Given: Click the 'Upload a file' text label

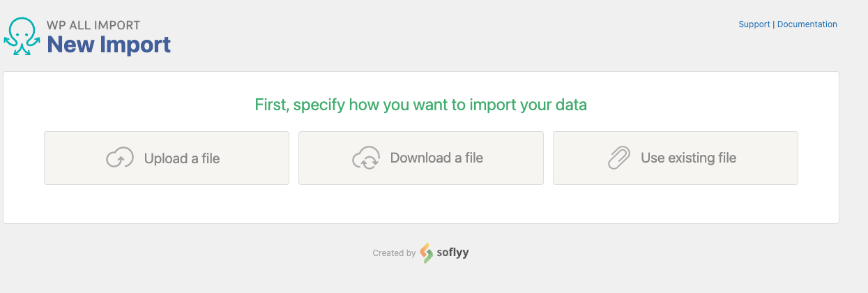Looking at the screenshot, I should [182, 158].
